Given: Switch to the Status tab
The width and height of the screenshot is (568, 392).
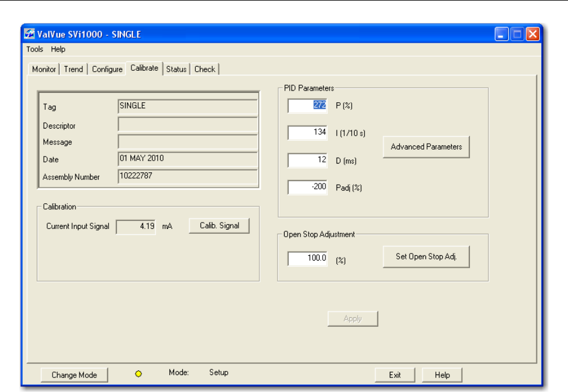Looking at the screenshot, I should pos(176,69).
